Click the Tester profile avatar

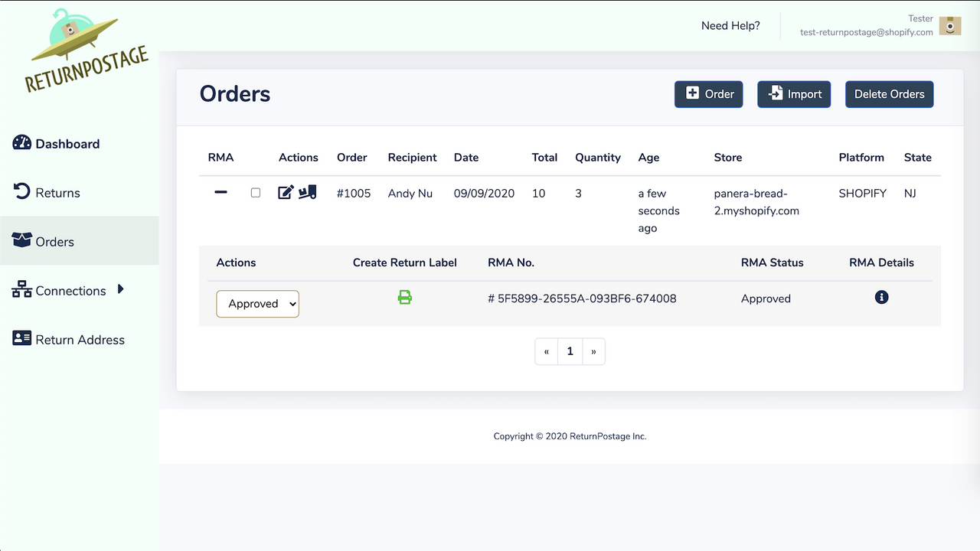coord(950,25)
